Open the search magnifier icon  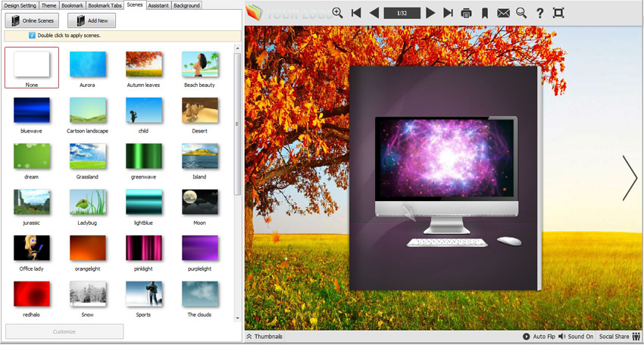pyautogui.click(x=521, y=13)
